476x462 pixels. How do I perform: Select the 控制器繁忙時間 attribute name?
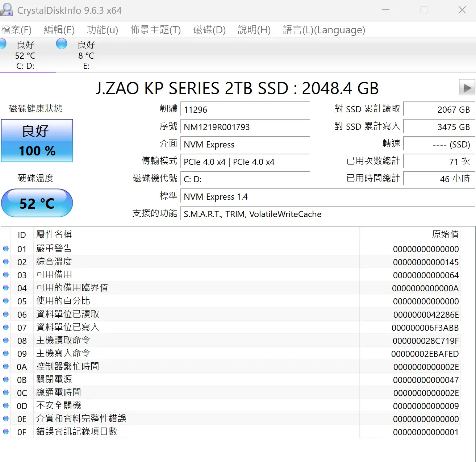[x=67, y=366]
